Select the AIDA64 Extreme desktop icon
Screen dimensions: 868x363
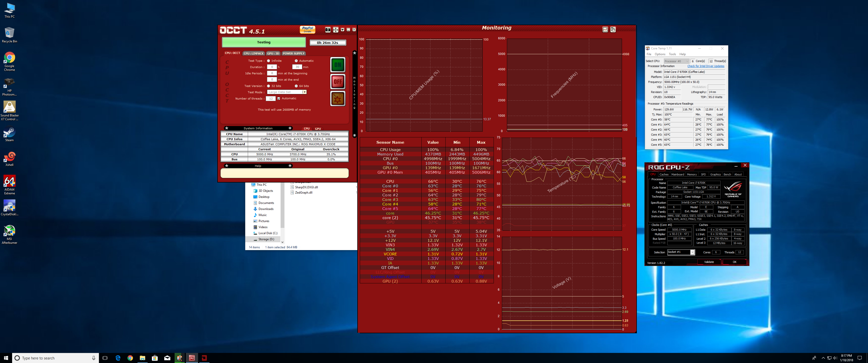click(x=9, y=185)
